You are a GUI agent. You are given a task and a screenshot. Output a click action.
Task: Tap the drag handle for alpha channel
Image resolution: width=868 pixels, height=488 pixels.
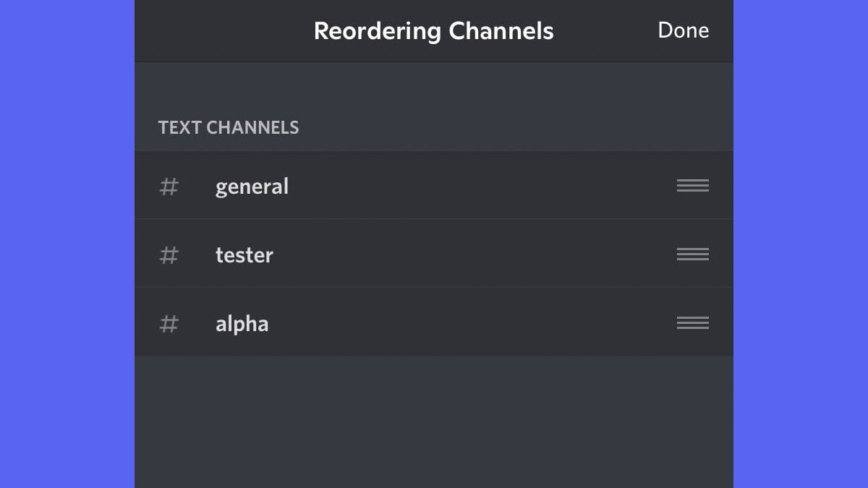(x=692, y=323)
